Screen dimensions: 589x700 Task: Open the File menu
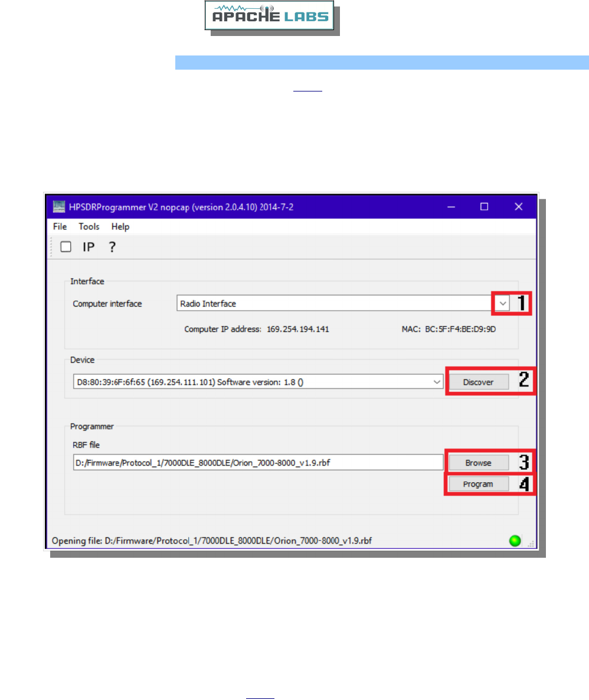[60, 227]
